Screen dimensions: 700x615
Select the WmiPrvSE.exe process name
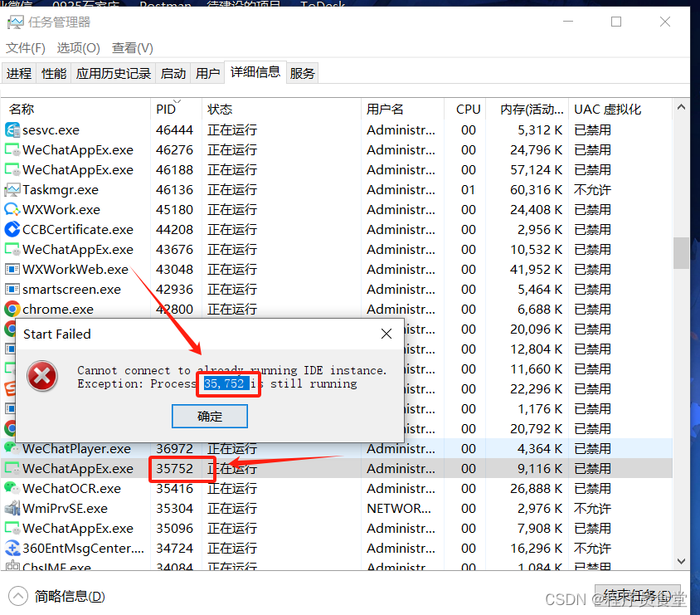pyautogui.click(x=65, y=508)
